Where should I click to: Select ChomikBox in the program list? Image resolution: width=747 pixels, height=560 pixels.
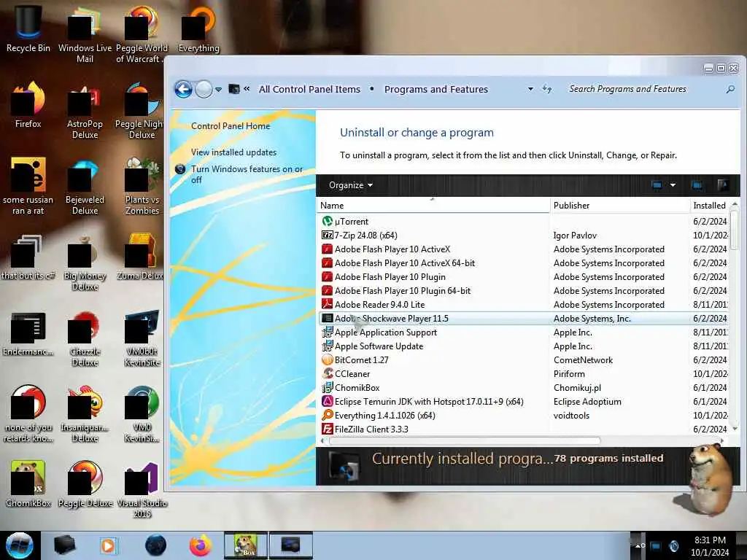click(x=524, y=388)
